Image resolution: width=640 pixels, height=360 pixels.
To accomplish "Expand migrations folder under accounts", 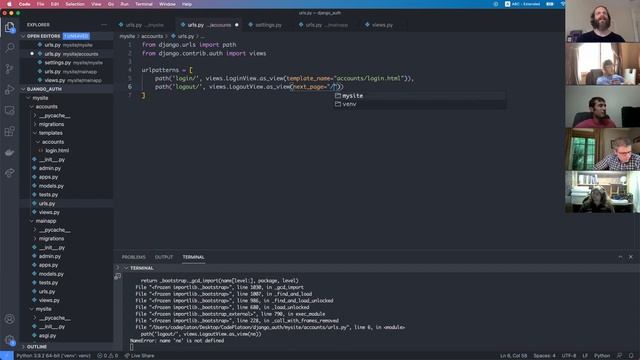I will pyautogui.click(x=51, y=124).
